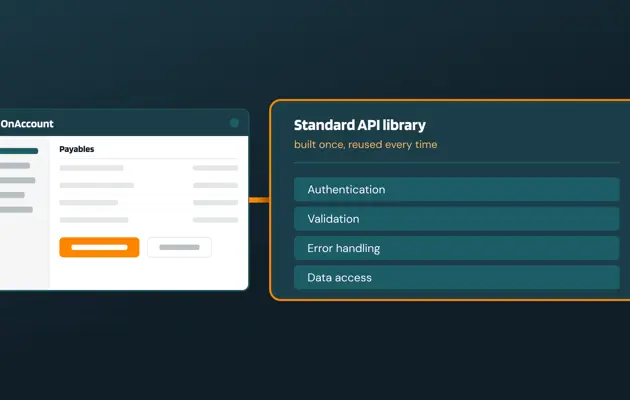Click the round icon in OnAccount header
Image resolution: width=630 pixels, height=400 pixels.
coord(234,123)
